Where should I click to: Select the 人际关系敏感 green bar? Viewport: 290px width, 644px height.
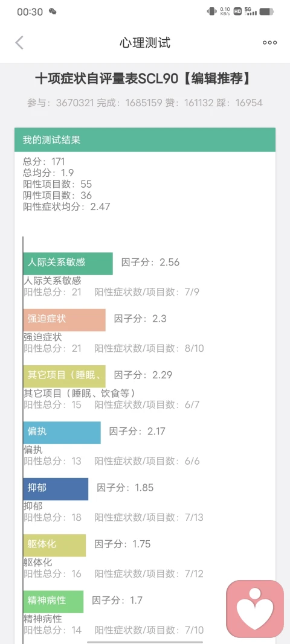(68, 264)
